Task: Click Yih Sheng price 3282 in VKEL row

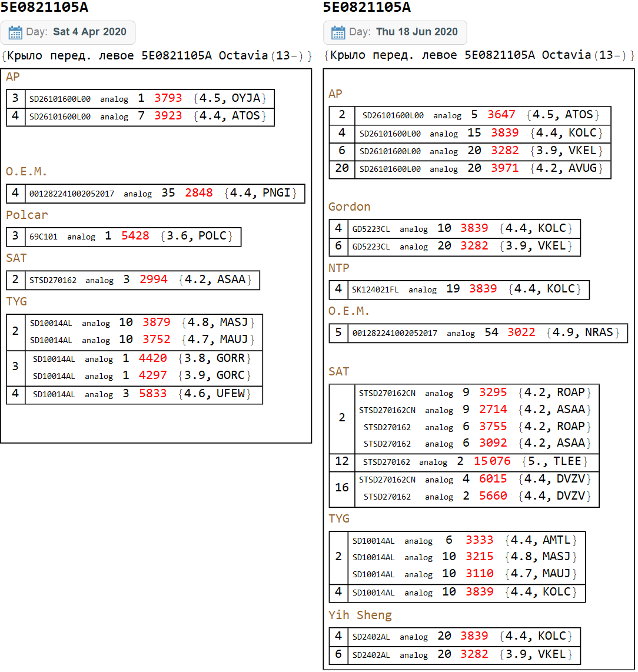Action: click(x=474, y=654)
